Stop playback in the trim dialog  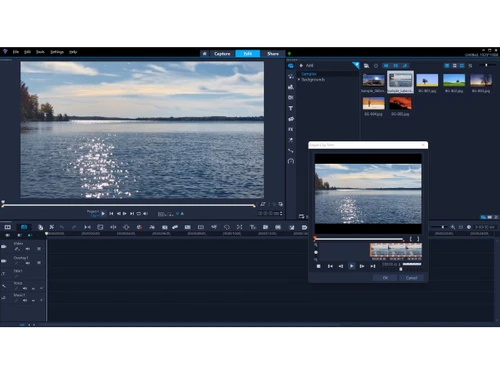(x=319, y=266)
